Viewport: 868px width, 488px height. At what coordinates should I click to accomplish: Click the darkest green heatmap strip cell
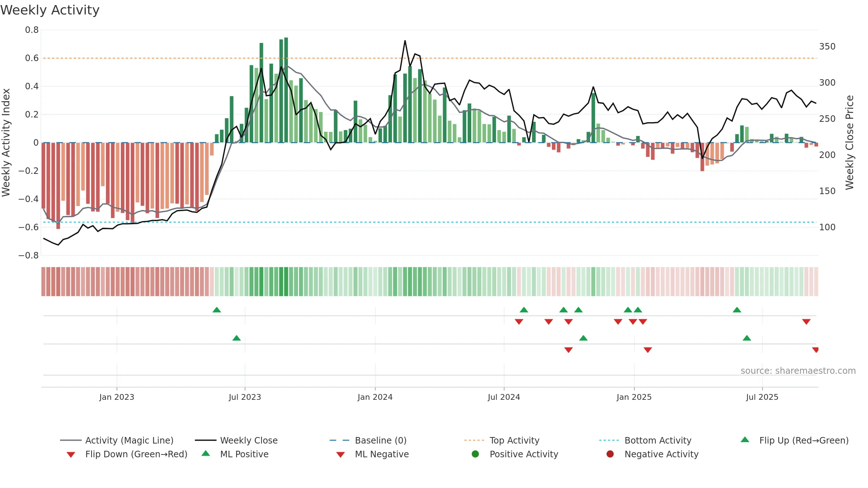[286, 282]
